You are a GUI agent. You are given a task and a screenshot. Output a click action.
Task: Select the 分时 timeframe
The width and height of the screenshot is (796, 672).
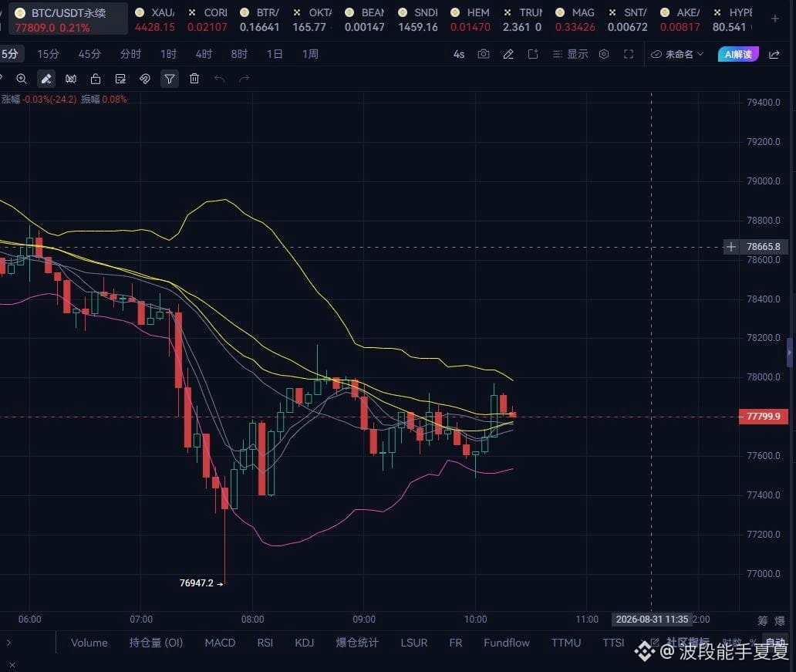130,54
